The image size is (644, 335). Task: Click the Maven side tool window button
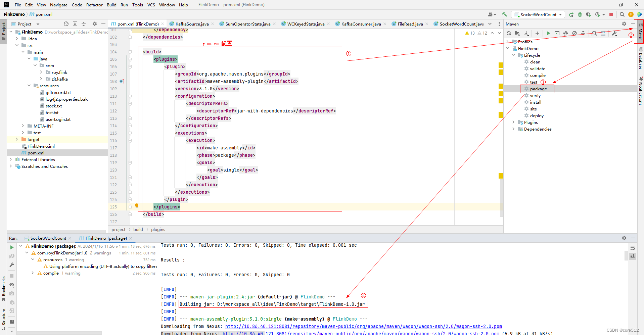click(641, 32)
